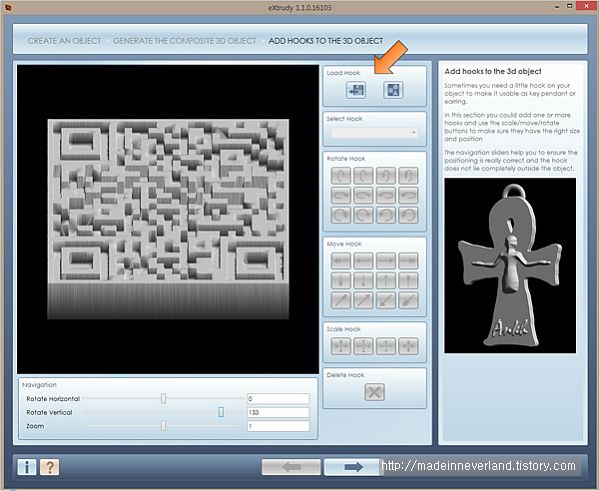Click the 'Move Hook' label

tap(344, 244)
